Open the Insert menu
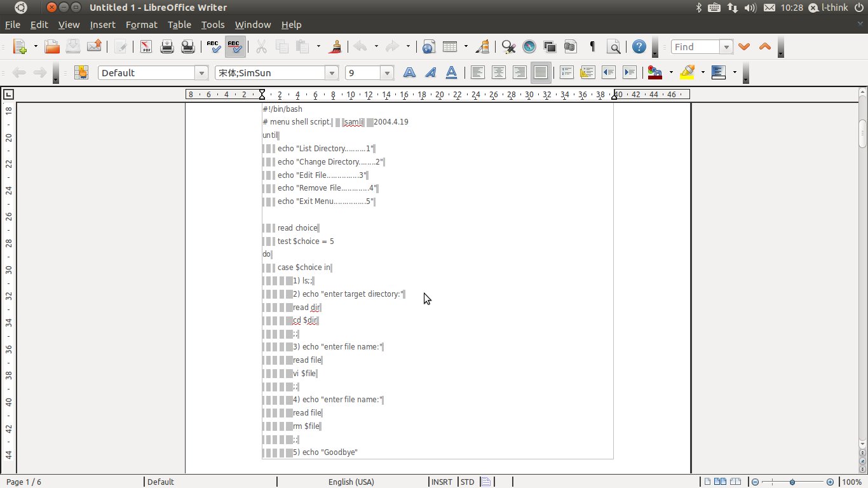The width and height of the screenshot is (868, 488). (x=102, y=24)
